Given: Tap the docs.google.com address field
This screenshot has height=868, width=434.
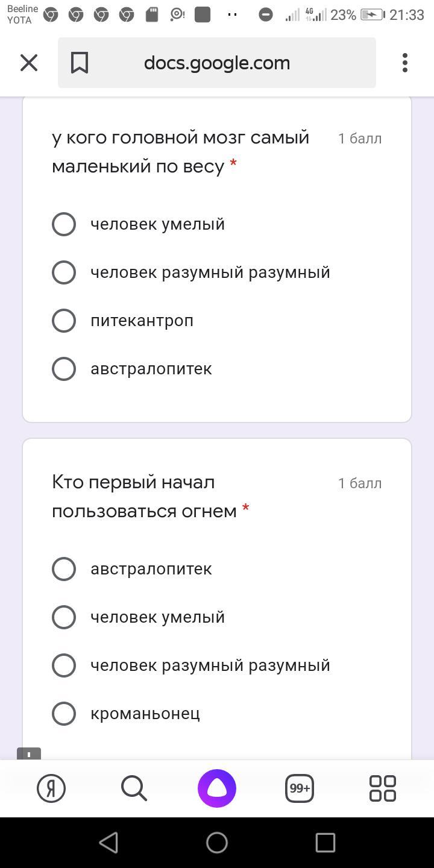Looking at the screenshot, I should [217, 63].
